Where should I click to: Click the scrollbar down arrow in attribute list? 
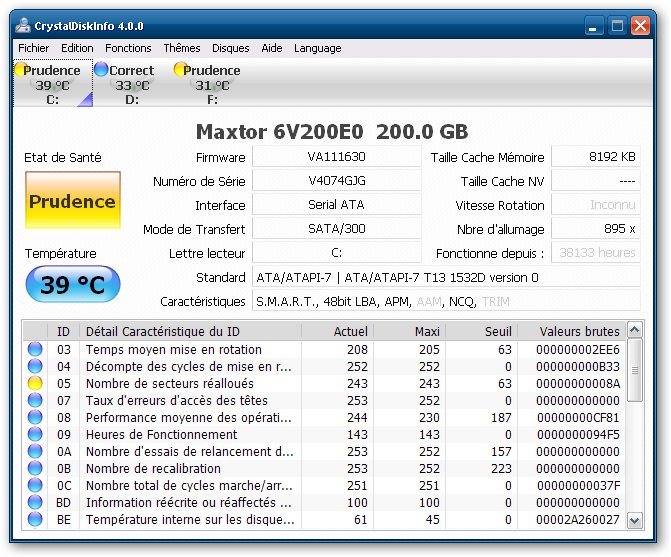pos(636,519)
